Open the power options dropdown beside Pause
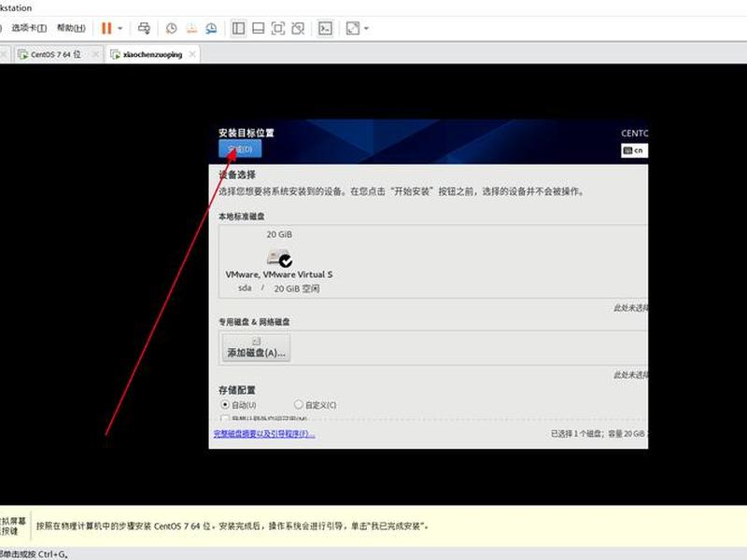This screenshot has height=560, width=747. click(x=120, y=29)
